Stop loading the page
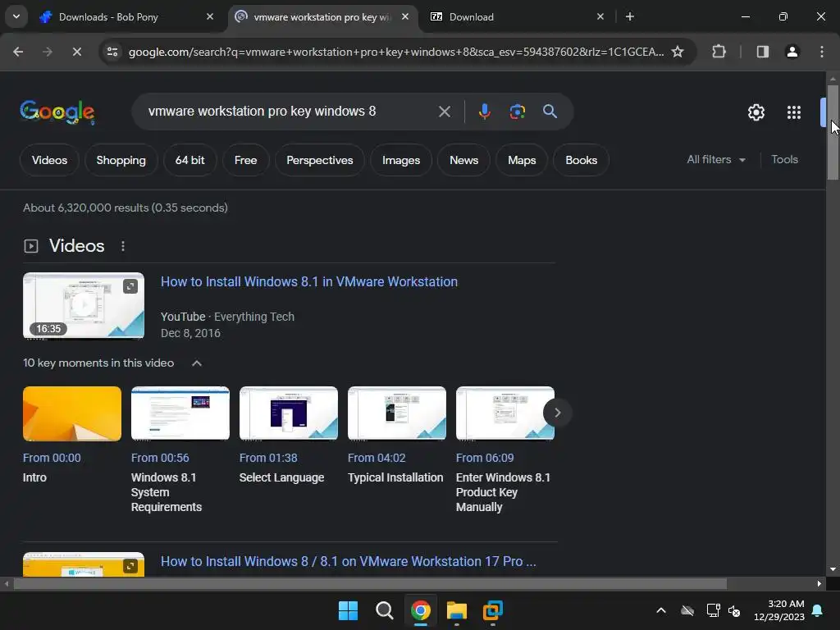Screen dimensions: 840x630 click(x=76, y=52)
